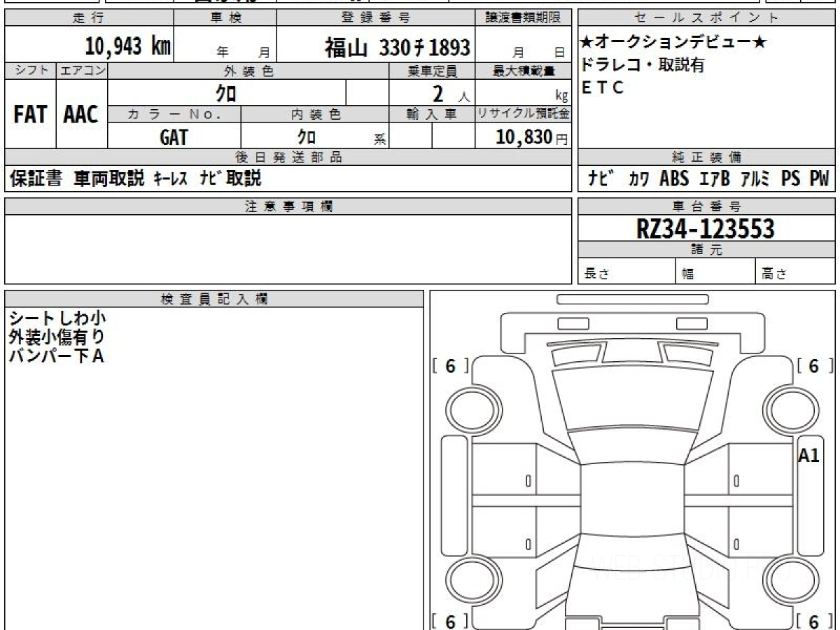Select the GAT color code

[174, 137]
